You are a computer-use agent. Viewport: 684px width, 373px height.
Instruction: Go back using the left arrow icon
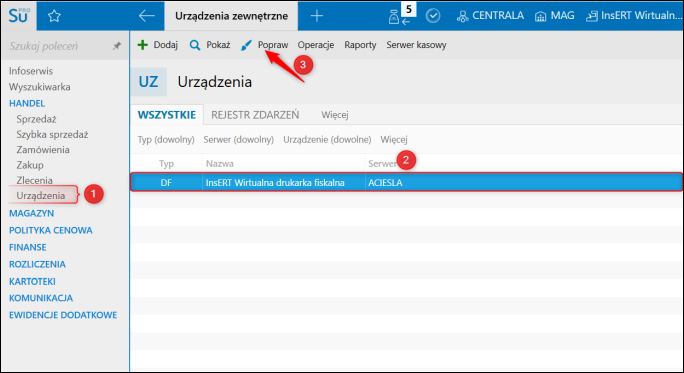point(147,16)
